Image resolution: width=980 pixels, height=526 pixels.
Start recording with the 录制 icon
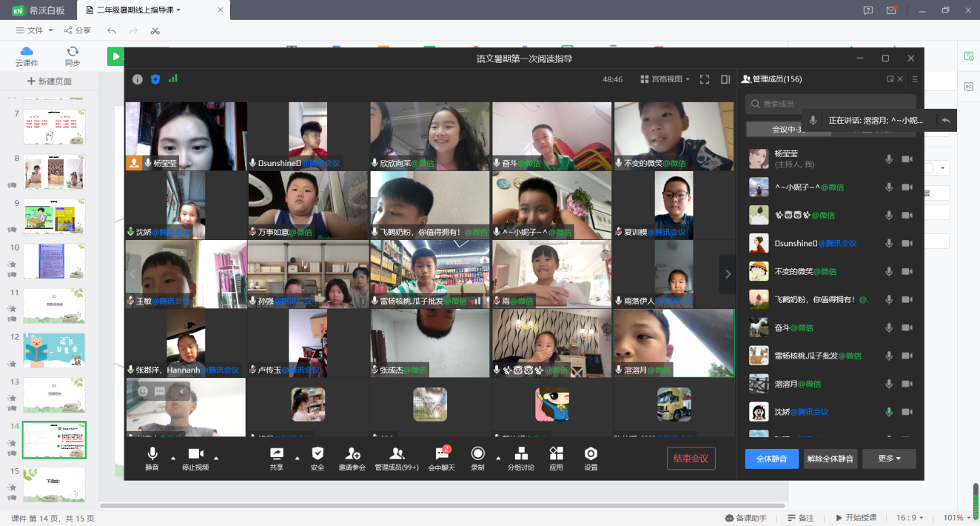(x=478, y=453)
